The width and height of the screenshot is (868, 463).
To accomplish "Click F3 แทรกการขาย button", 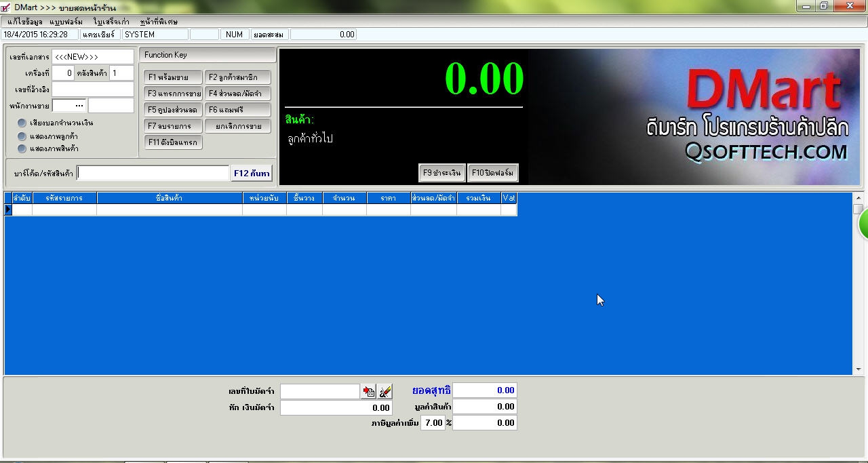I will [x=173, y=94].
